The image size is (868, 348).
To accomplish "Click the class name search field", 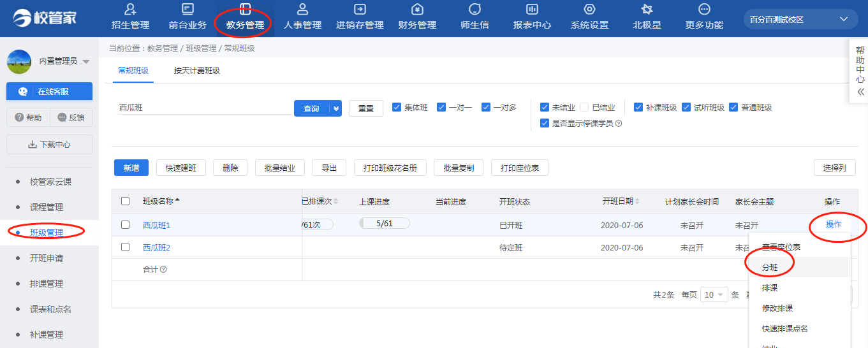I will (x=203, y=107).
